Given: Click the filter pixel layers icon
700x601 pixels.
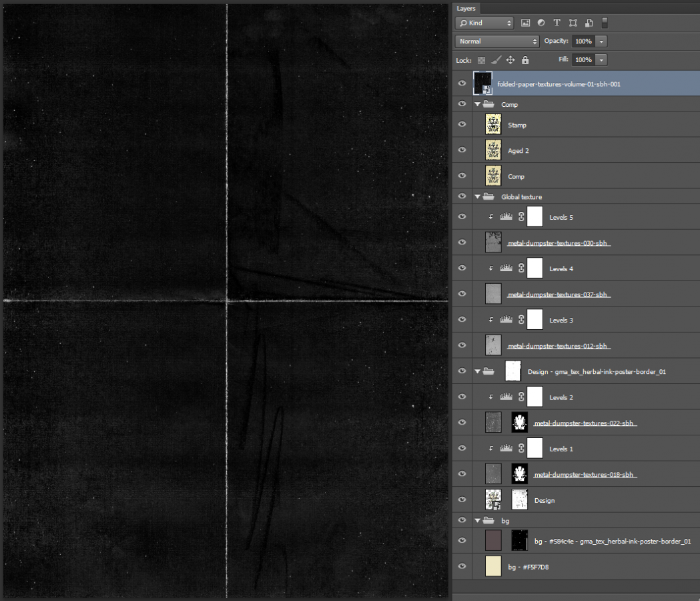Looking at the screenshot, I should (527, 23).
